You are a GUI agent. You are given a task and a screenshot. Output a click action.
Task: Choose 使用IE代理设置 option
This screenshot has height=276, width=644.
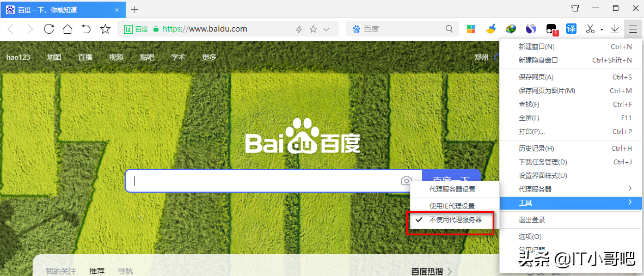(x=455, y=206)
